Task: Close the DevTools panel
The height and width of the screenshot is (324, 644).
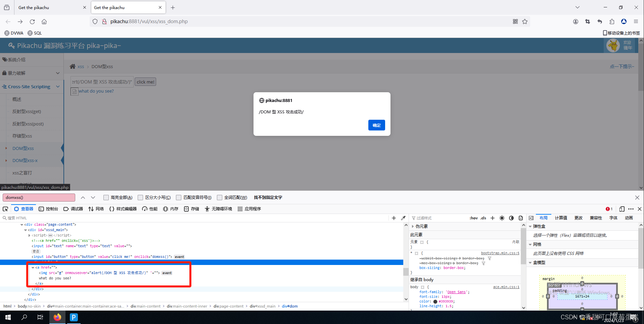Action: 640,209
